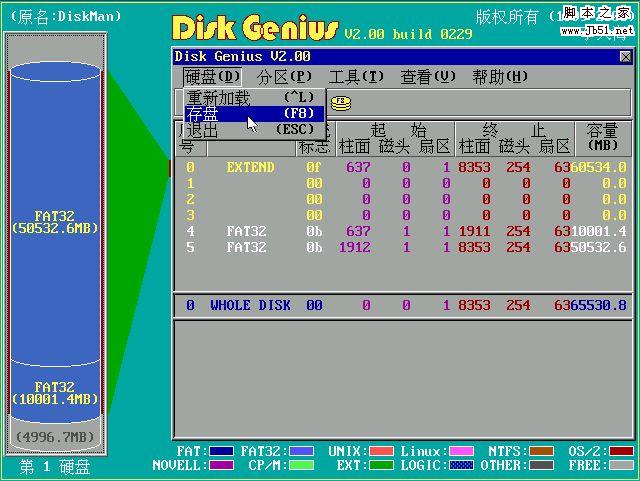Click the 50532.6MB FAT32 segment in disk cylinder
Image resolution: width=640 pixels, height=481 pixels.
point(56,222)
